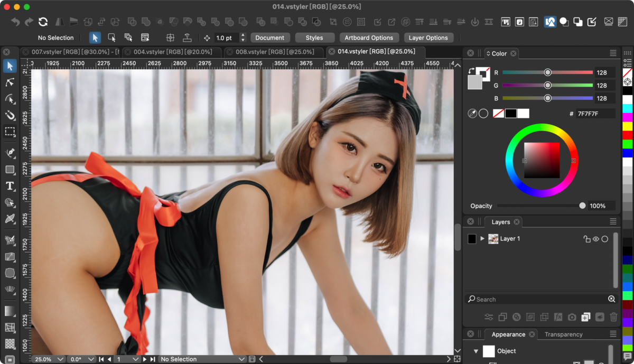The image size is (634, 364).
Task: Adjust the Red channel slider
Action: coord(548,72)
